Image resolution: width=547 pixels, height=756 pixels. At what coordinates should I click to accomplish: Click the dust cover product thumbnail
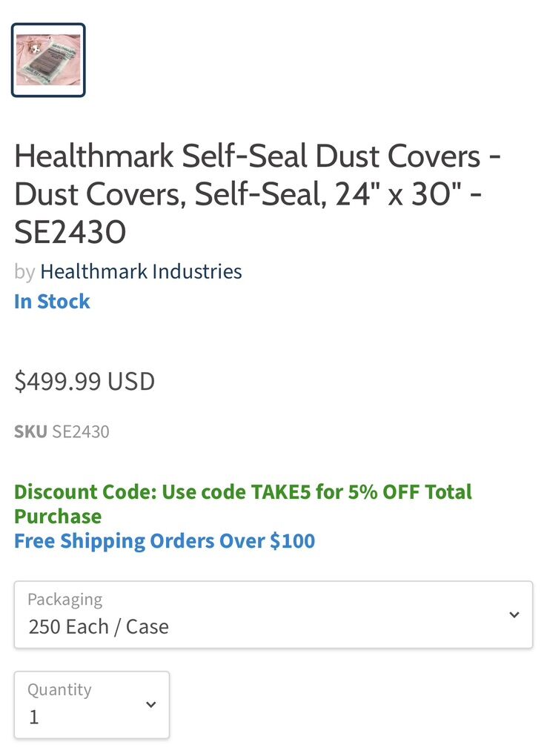coord(48,60)
